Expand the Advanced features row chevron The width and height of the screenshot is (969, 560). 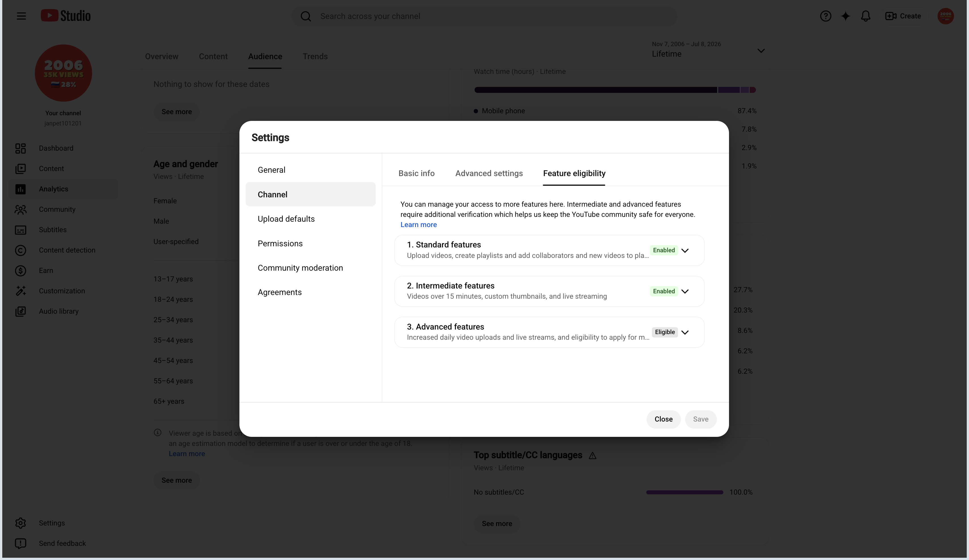tap(685, 332)
